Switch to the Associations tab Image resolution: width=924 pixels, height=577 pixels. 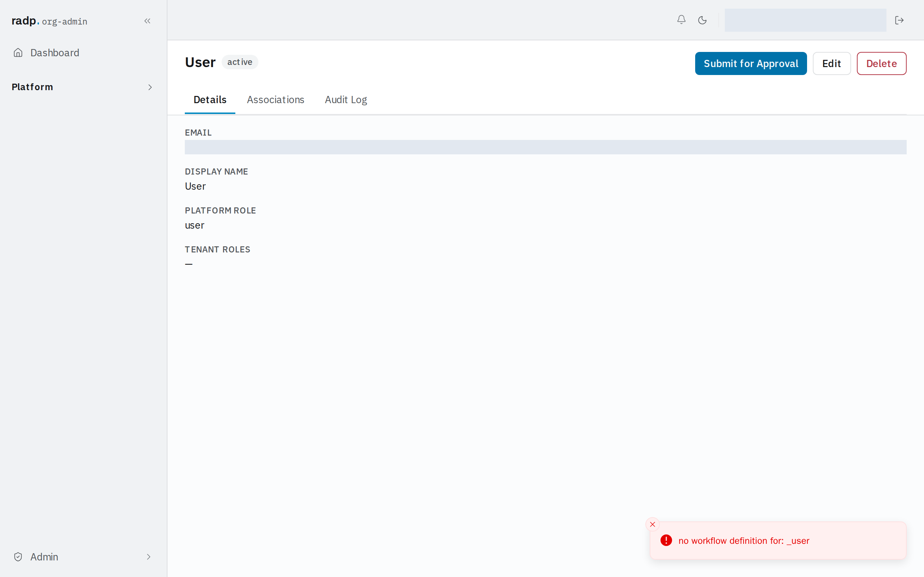pyautogui.click(x=275, y=100)
